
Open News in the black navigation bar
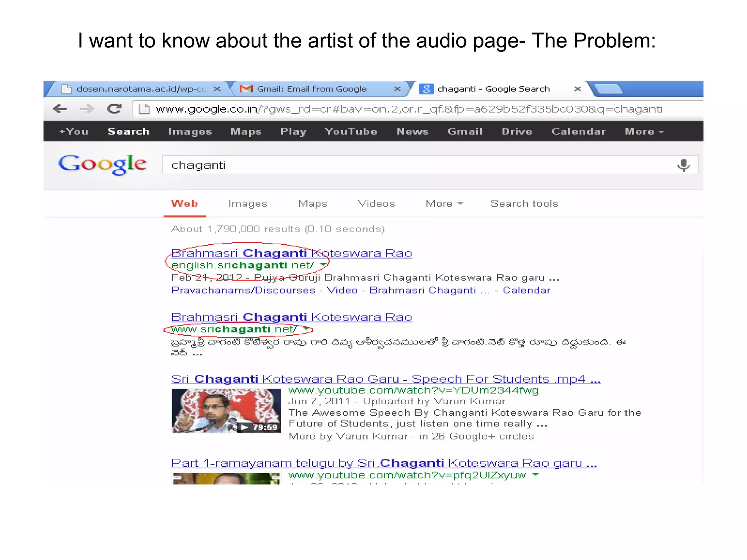pyautogui.click(x=413, y=131)
